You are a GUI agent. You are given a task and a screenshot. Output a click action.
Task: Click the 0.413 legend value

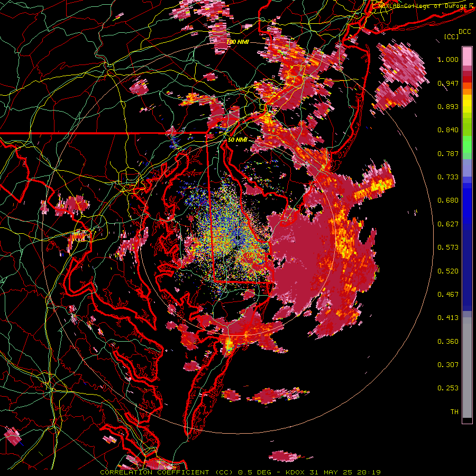[448, 318]
